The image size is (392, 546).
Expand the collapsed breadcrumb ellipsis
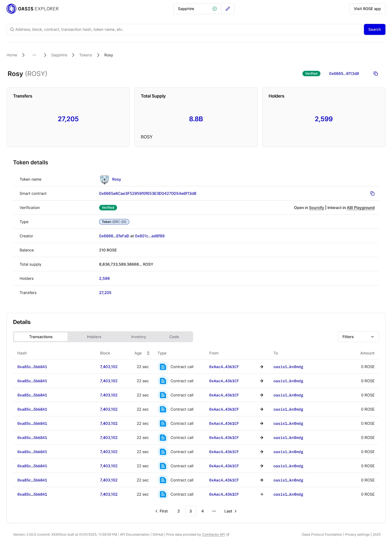[x=34, y=55]
